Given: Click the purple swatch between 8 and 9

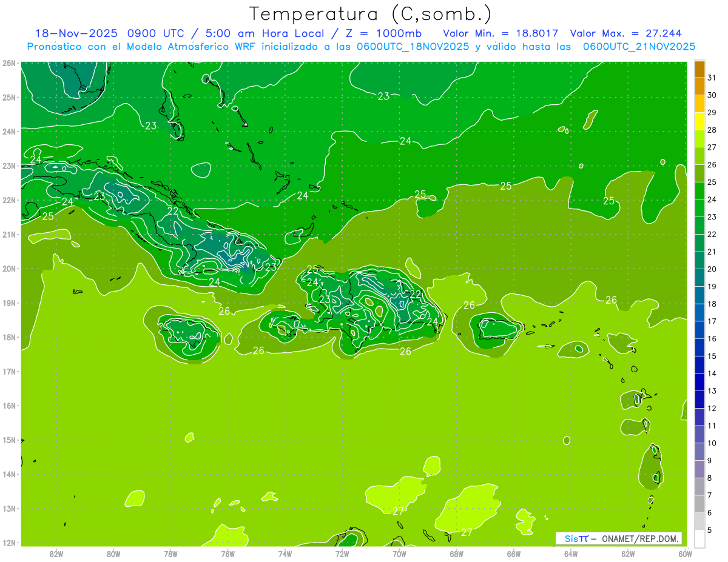Looking at the screenshot, I should pos(699,469).
